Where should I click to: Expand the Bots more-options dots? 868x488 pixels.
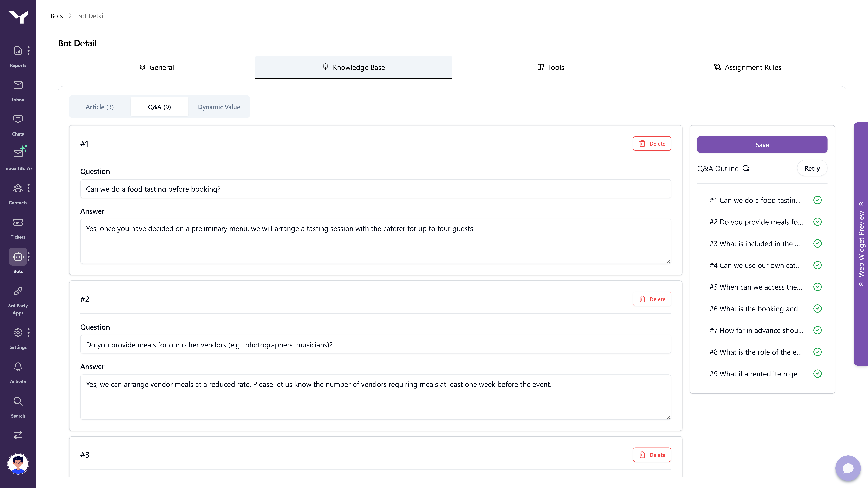(29, 257)
